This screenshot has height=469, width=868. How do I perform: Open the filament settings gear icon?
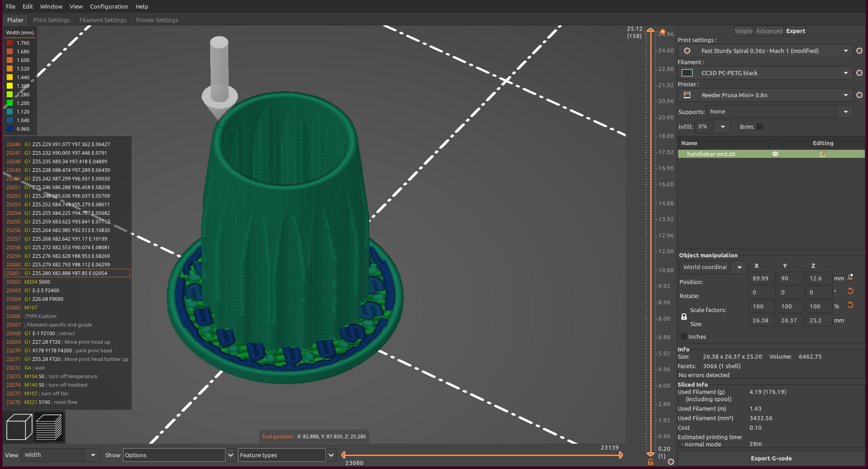coord(859,73)
